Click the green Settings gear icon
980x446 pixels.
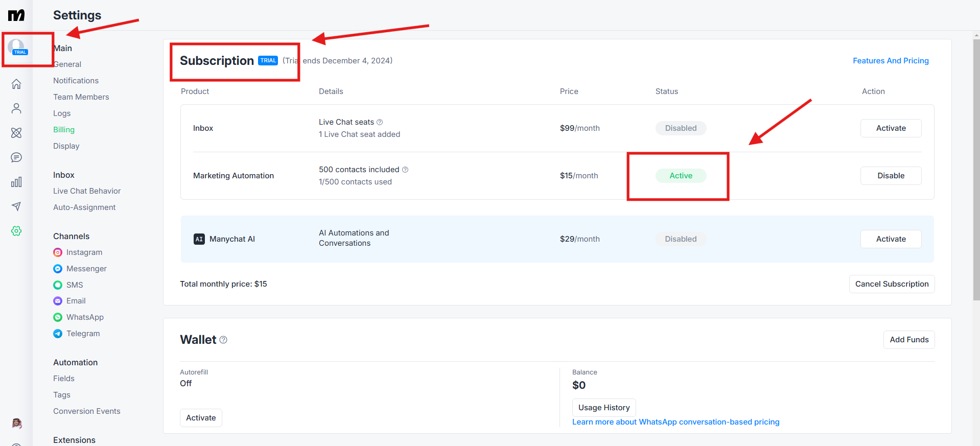point(16,231)
